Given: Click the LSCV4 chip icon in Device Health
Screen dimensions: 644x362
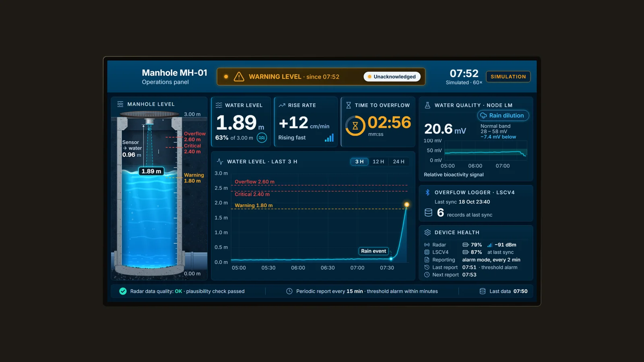Looking at the screenshot, I should tap(427, 252).
